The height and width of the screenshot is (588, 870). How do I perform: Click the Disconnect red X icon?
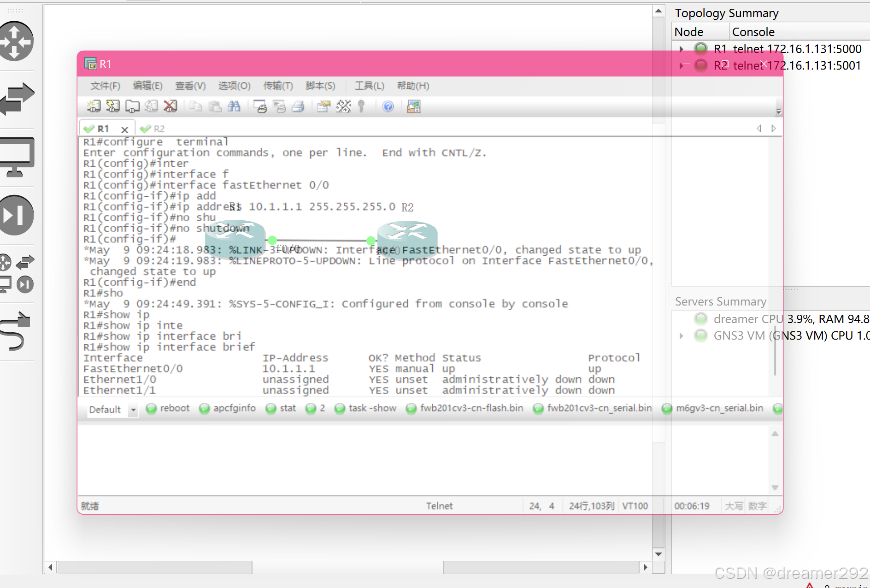coord(170,107)
